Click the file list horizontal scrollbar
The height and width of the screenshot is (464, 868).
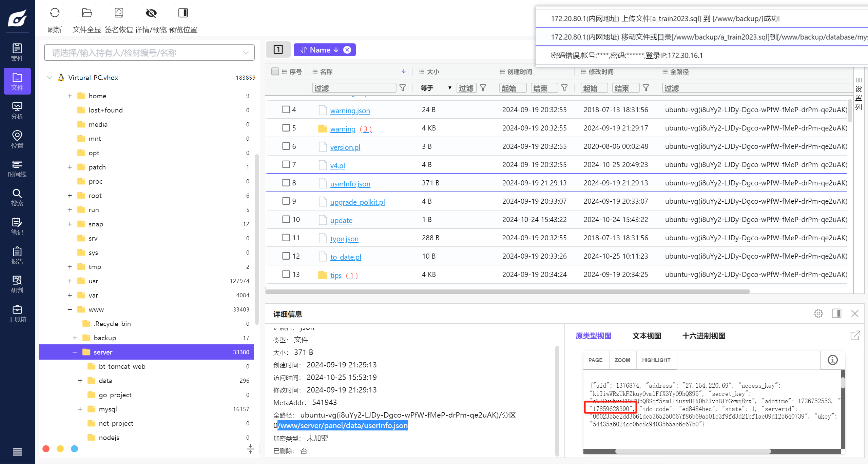click(x=507, y=291)
